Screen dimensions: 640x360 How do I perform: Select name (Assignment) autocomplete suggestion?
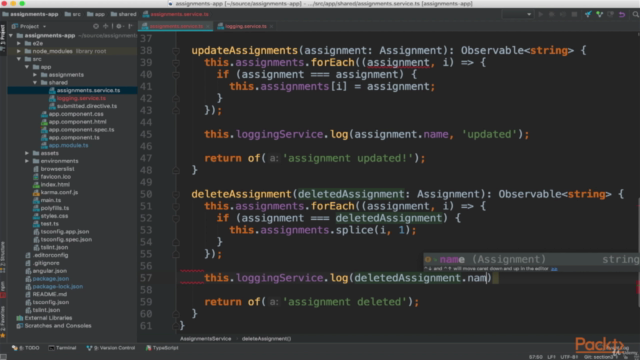pyautogui.click(x=531, y=259)
